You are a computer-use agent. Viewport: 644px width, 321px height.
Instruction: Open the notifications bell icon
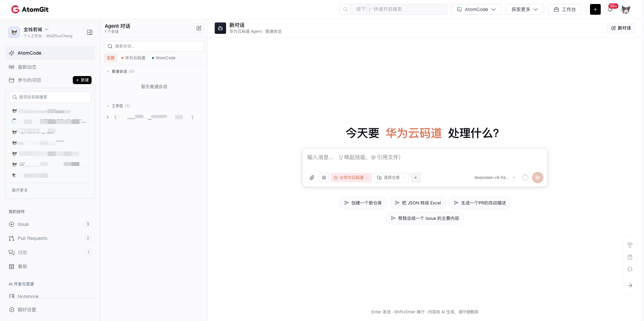(x=610, y=9)
